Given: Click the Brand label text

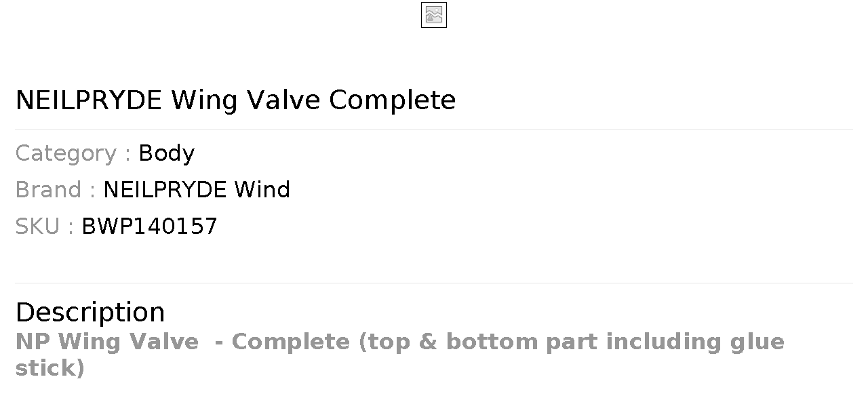Looking at the screenshot, I should click(49, 190).
